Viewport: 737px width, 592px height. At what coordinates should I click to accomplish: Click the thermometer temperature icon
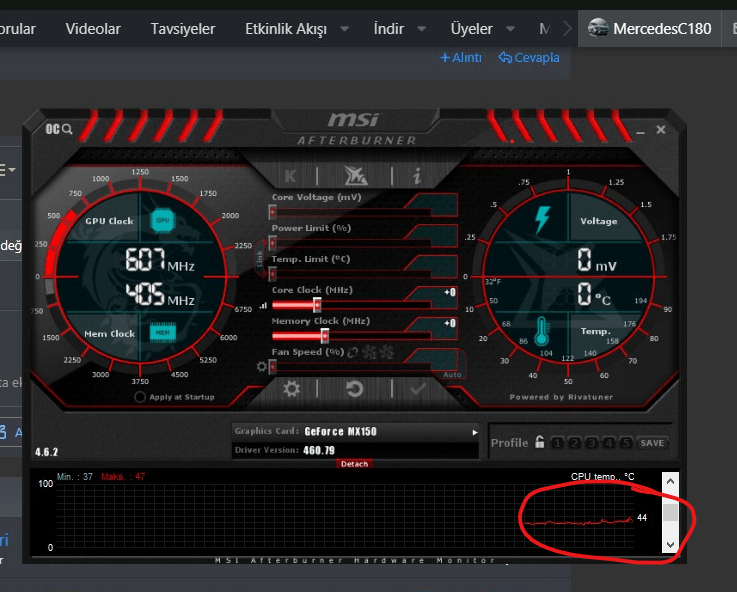541,331
